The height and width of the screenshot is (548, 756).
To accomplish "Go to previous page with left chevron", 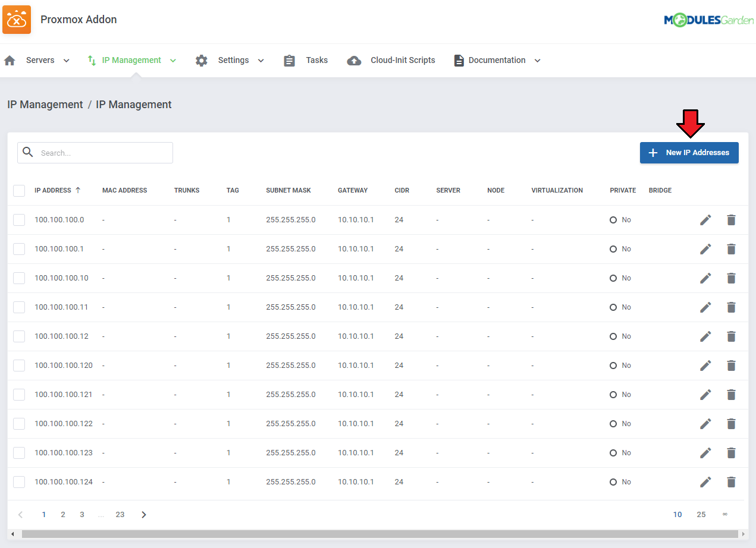I will pyautogui.click(x=20, y=515).
